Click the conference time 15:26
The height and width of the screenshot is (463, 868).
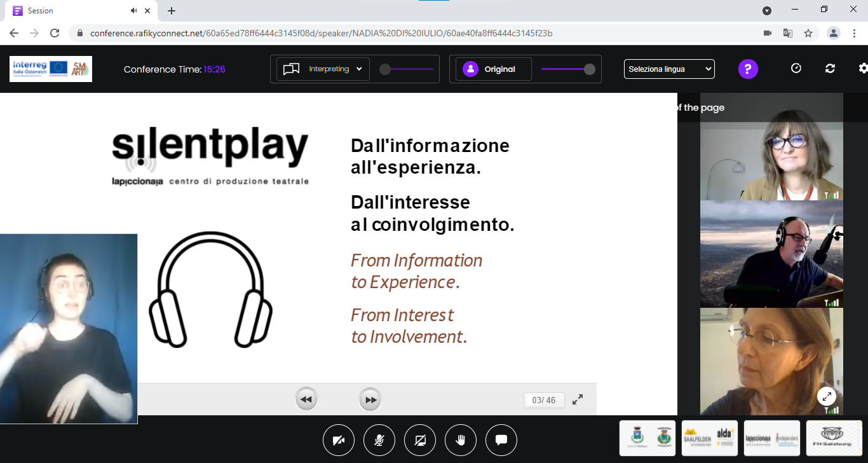[214, 69]
